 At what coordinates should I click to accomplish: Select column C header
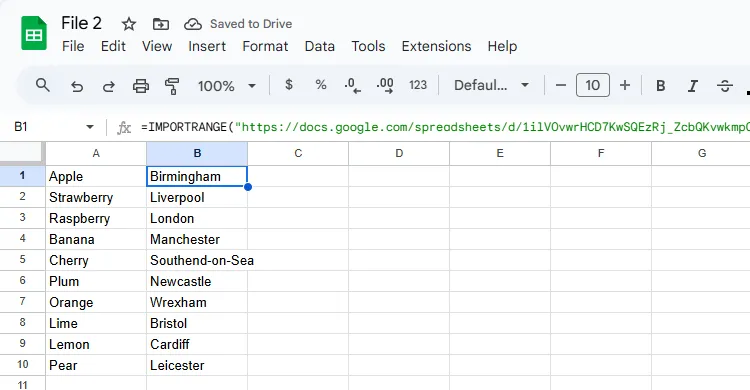[x=298, y=153]
